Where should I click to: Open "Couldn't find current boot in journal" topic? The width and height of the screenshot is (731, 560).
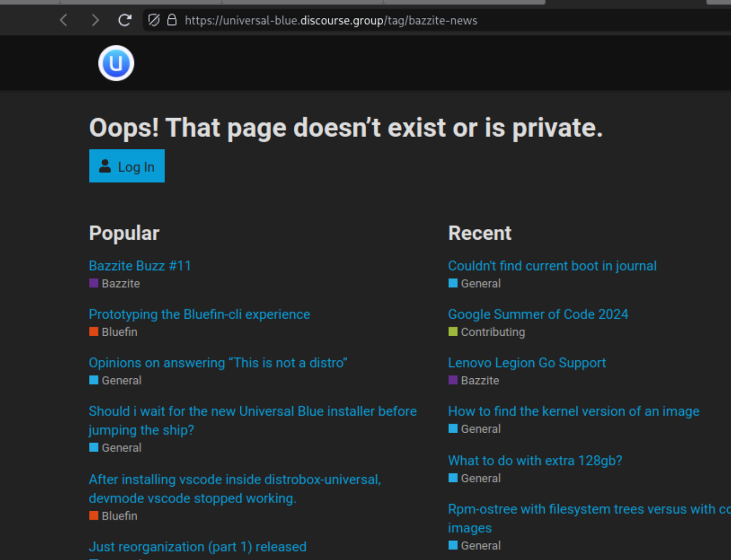click(x=552, y=266)
